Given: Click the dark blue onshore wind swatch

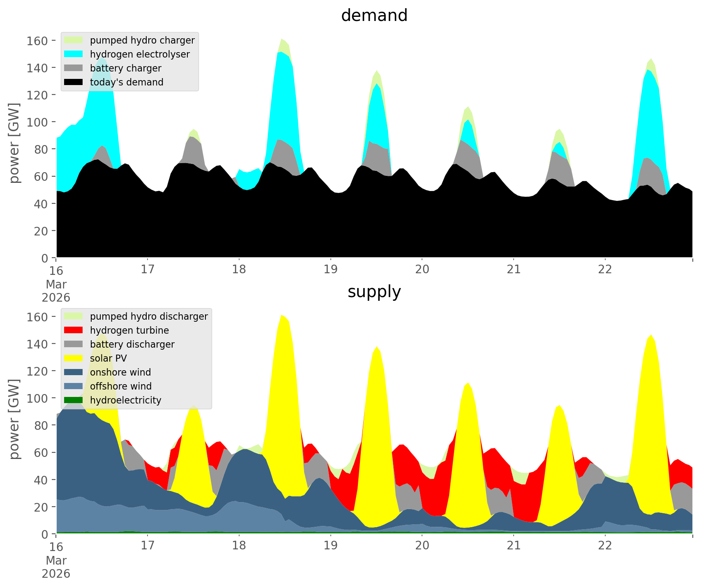Looking at the screenshot, I should 74,372.
